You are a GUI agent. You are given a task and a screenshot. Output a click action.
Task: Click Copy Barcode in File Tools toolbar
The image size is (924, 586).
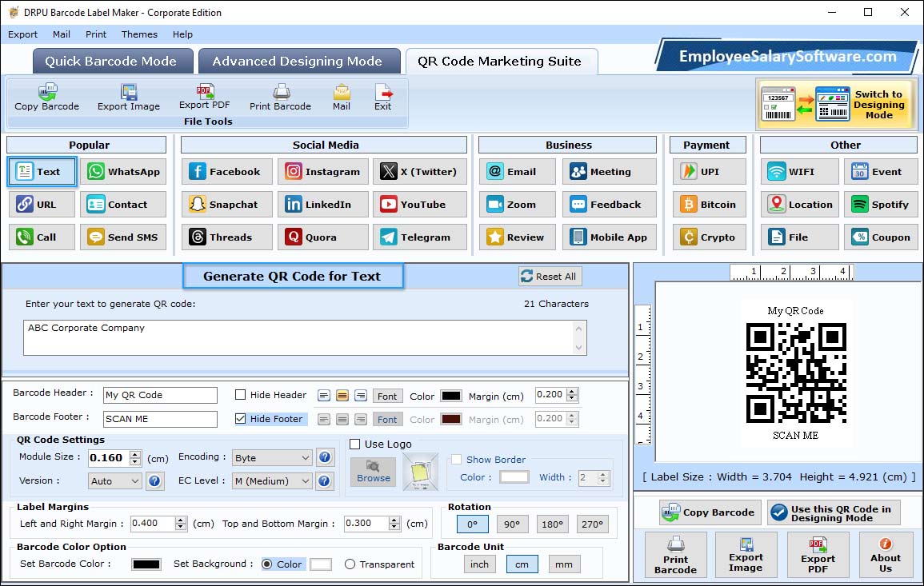[x=47, y=98]
